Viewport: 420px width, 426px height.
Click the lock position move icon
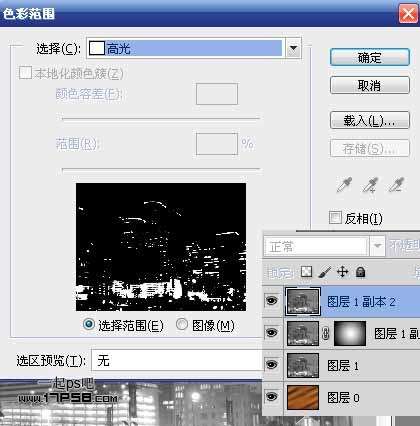click(342, 272)
